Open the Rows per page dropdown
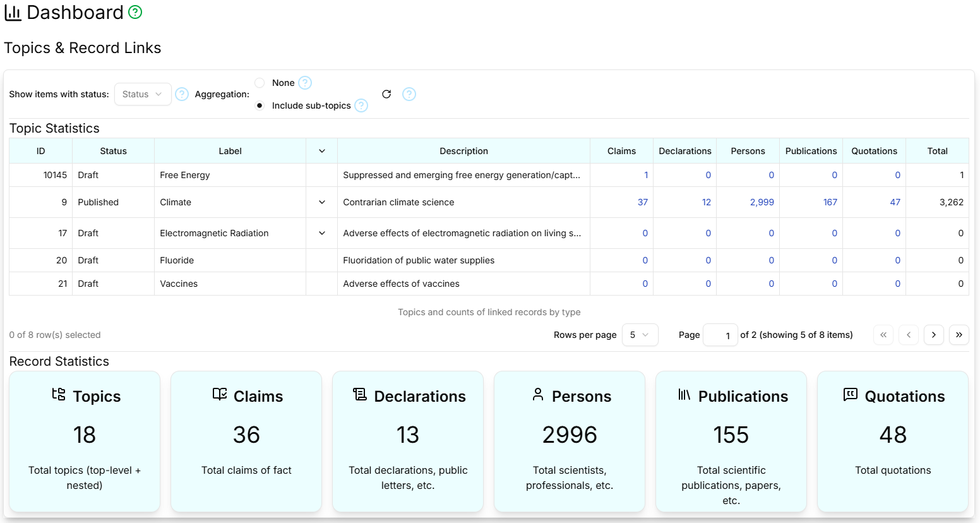Screen dimensions: 980x523 (x=640, y=335)
